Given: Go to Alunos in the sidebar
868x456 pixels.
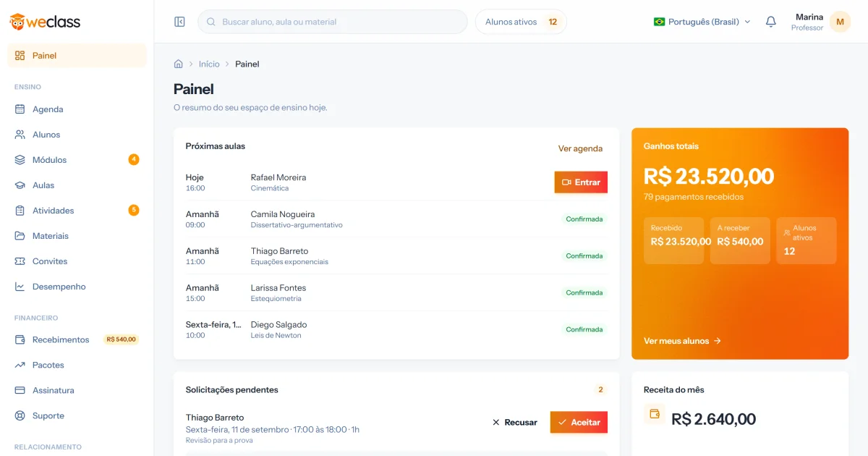Looking at the screenshot, I should (77, 135).
